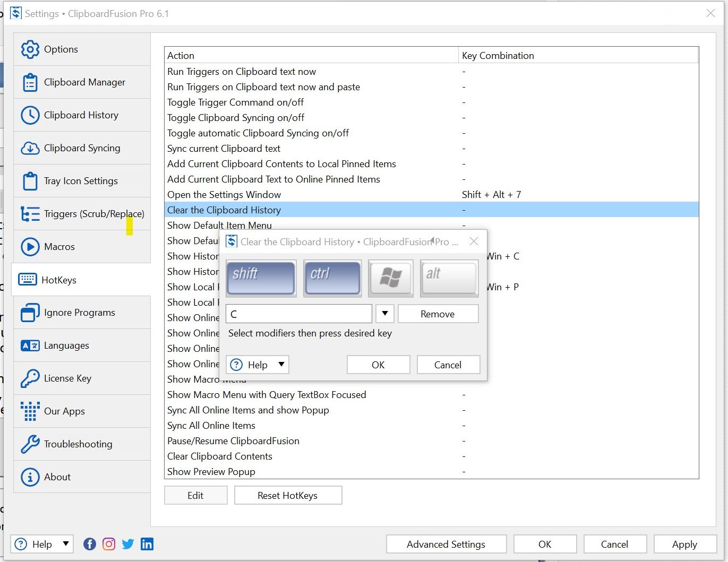This screenshot has height=562, width=728.
Task: Toggle the shift modifier key
Action: point(261,278)
